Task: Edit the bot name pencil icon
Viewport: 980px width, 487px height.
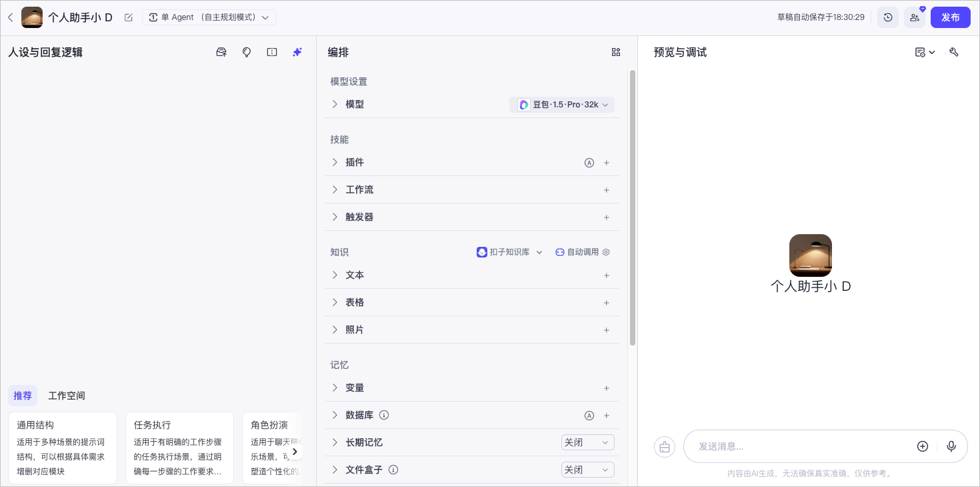Action: tap(129, 17)
